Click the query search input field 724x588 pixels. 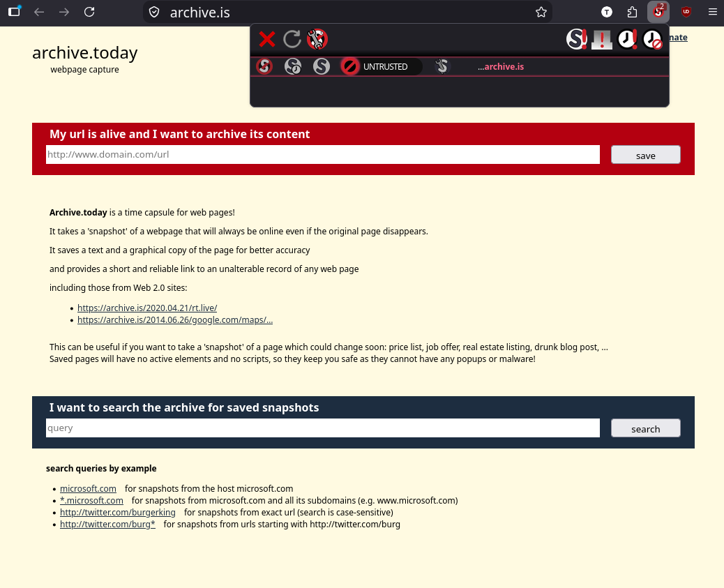coord(323,428)
